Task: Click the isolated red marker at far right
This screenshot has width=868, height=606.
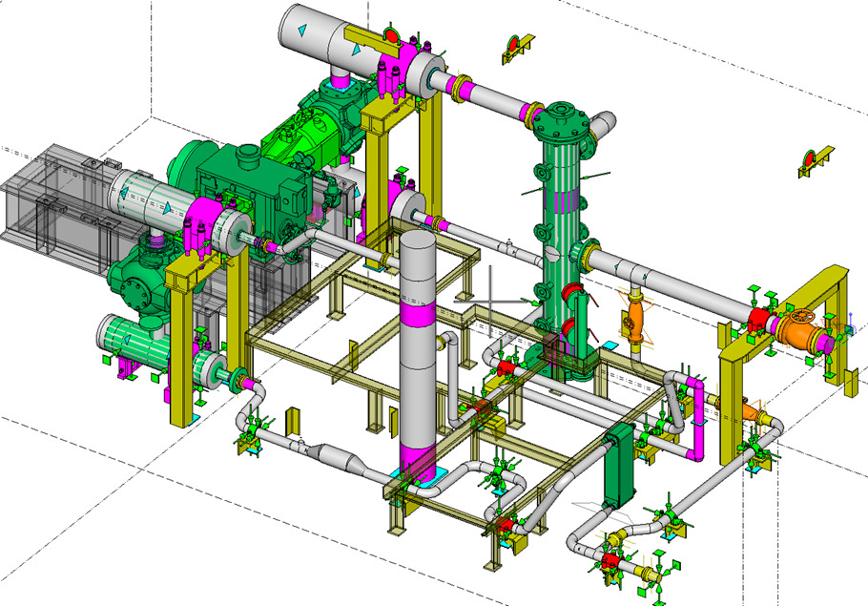Action: (x=810, y=160)
